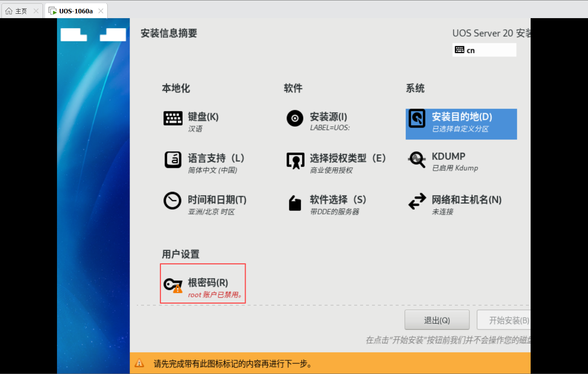Click the 本地化 section heading
The image size is (588, 374).
pyautogui.click(x=176, y=88)
